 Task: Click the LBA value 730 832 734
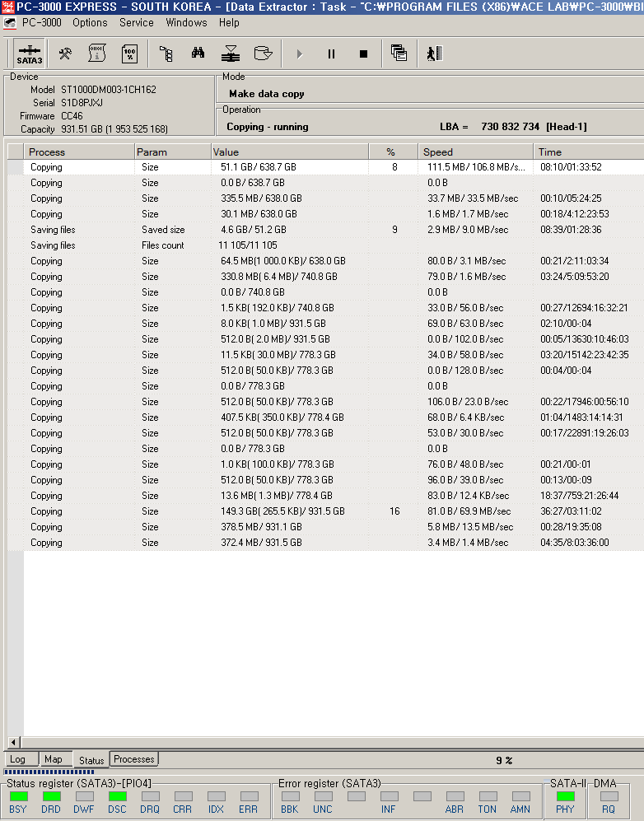pyautogui.click(x=510, y=126)
